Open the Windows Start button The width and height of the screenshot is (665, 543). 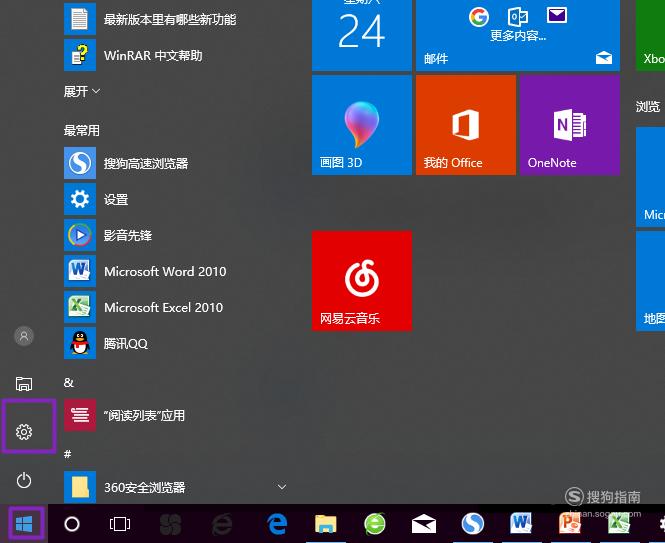24,524
